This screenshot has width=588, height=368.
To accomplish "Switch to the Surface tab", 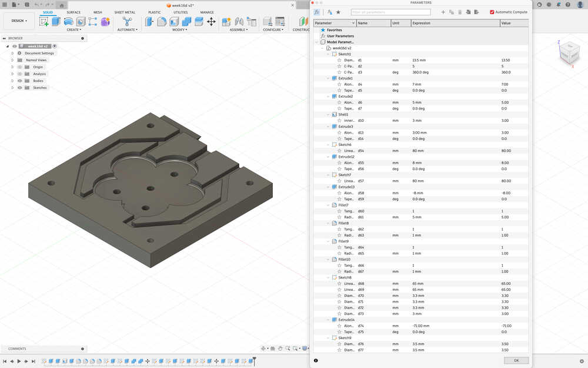I will [x=73, y=12].
